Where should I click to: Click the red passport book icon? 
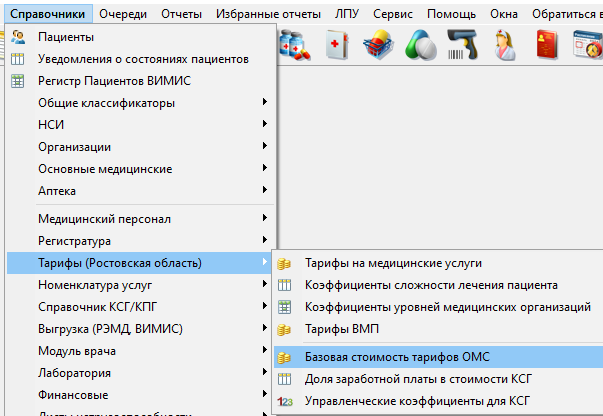click(547, 44)
